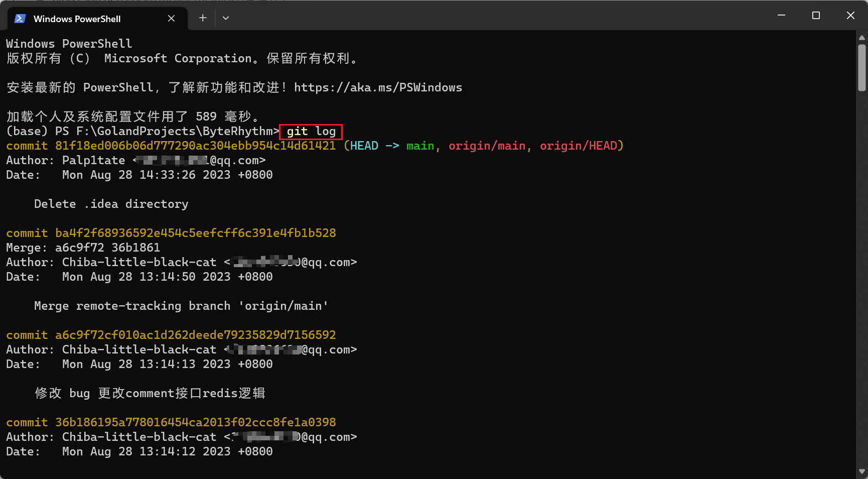Click the 'origin/HEAD' ref label
868x479 pixels.
click(x=578, y=146)
